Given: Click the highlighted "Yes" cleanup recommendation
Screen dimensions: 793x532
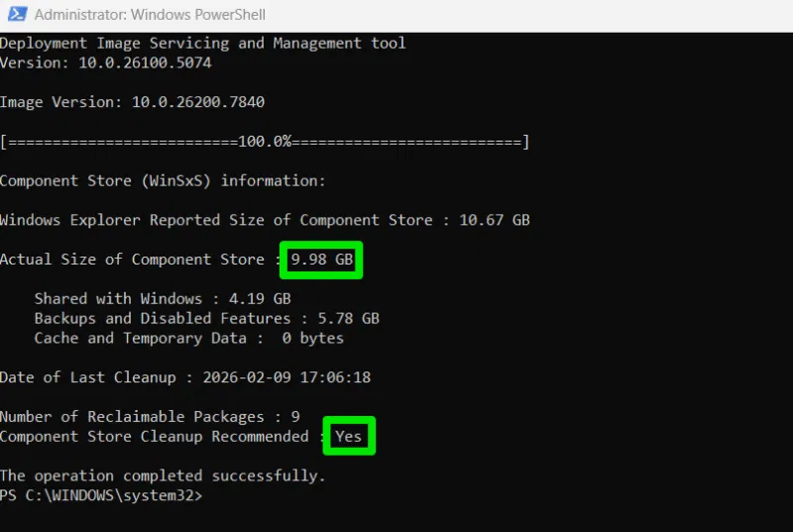Looking at the screenshot, I should [x=349, y=437].
